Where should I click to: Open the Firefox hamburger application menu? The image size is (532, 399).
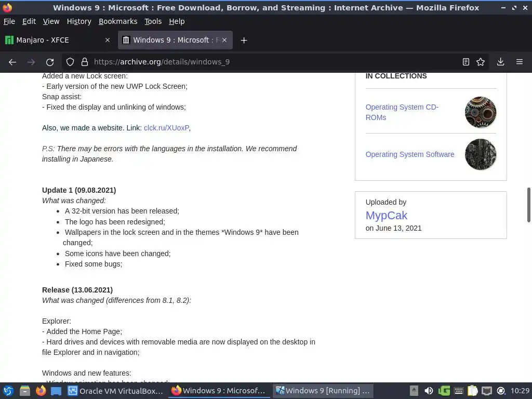(x=520, y=62)
